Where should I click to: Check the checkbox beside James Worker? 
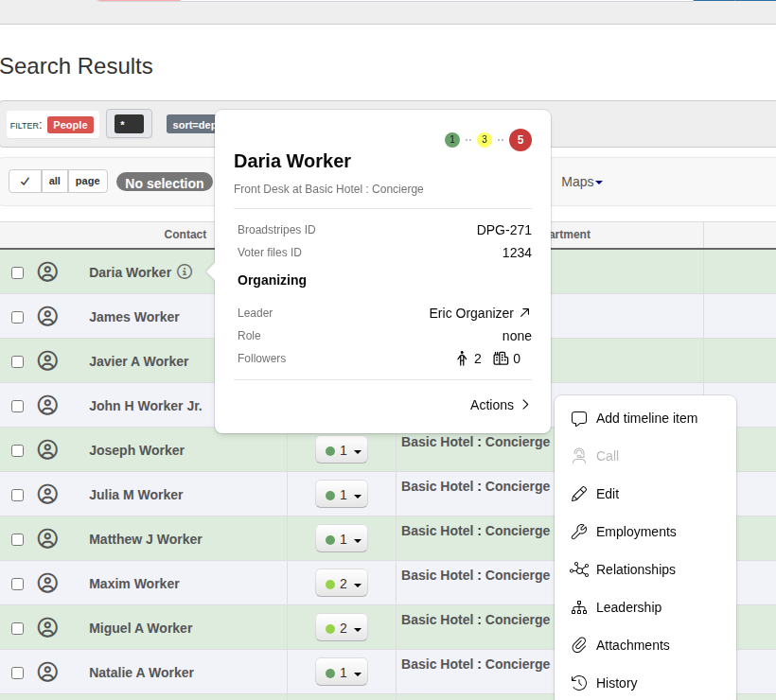click(x=17, y=316)
